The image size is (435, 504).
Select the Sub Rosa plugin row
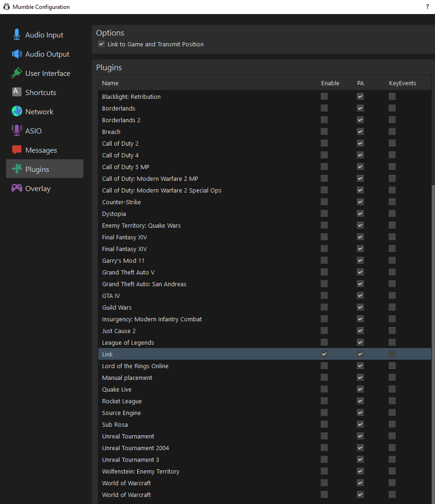click(265, 424)
